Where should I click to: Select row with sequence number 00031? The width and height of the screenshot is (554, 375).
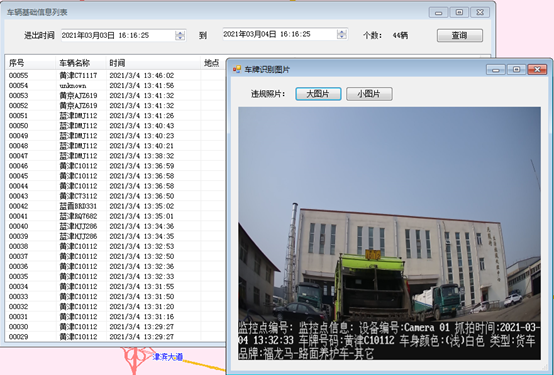[x=116, y=317]
